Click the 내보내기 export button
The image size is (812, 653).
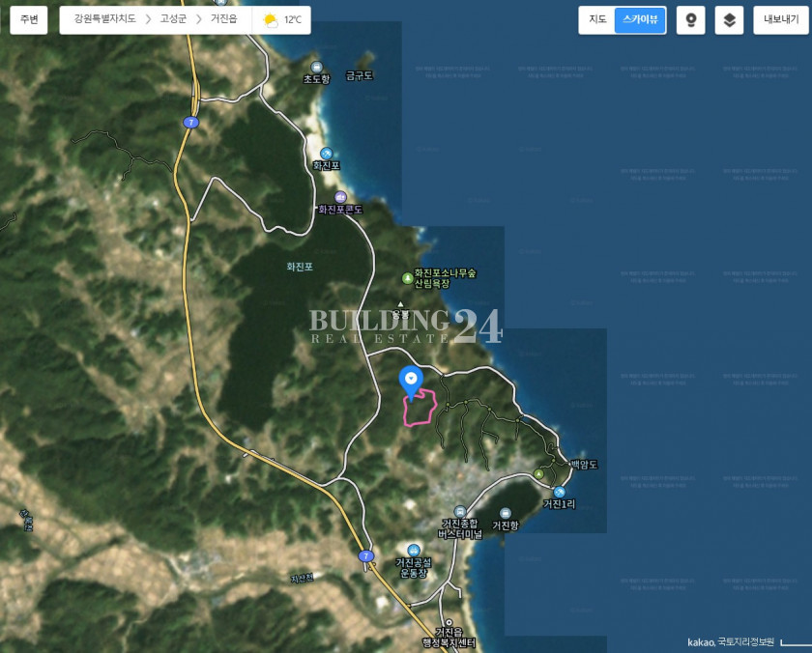(x=781, y=19)
